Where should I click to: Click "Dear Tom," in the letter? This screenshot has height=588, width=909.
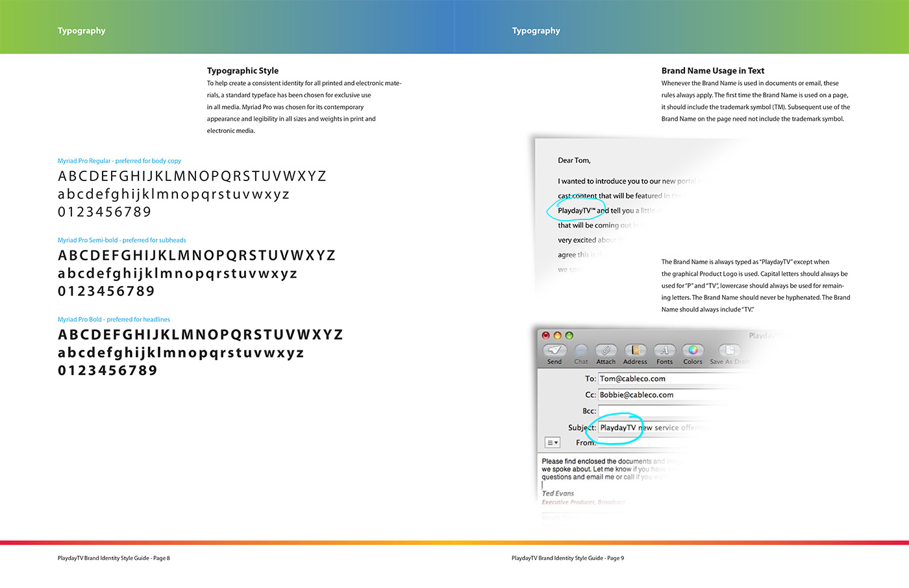[x=574, y=160]
